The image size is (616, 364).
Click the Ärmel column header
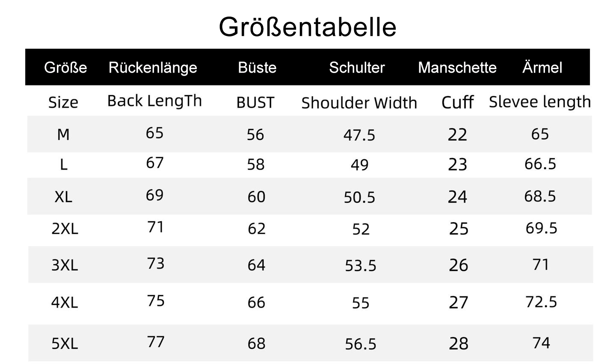pyautogui.click(x=542, y=67)
